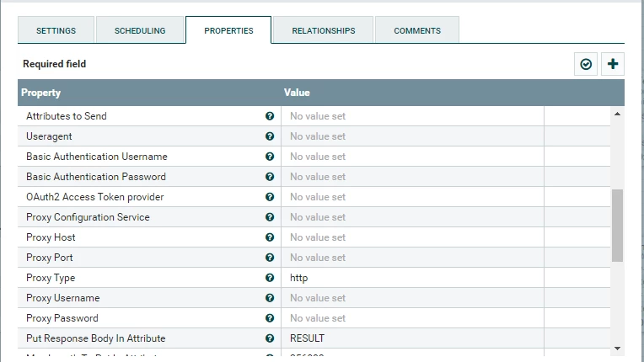This screenshot has width=644, height=362.
Task: Select the Basic Authentication Username label
Action: tap(97, 157)
